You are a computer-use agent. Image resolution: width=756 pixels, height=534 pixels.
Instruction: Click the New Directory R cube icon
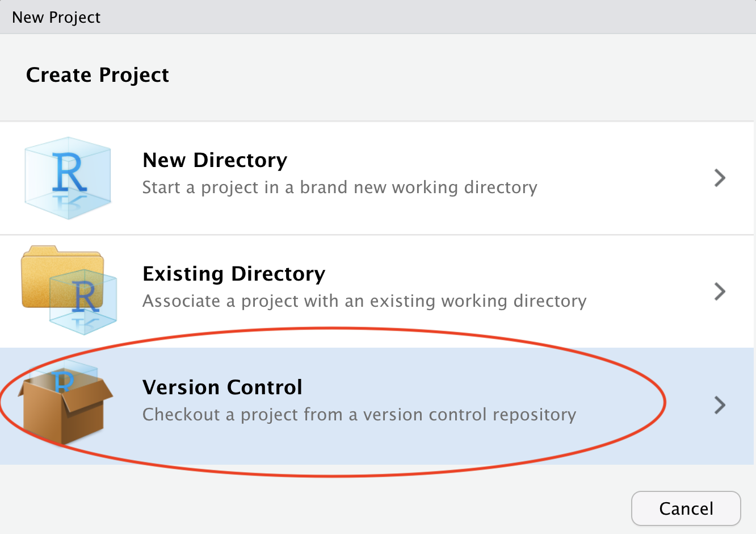click(68, 178)
